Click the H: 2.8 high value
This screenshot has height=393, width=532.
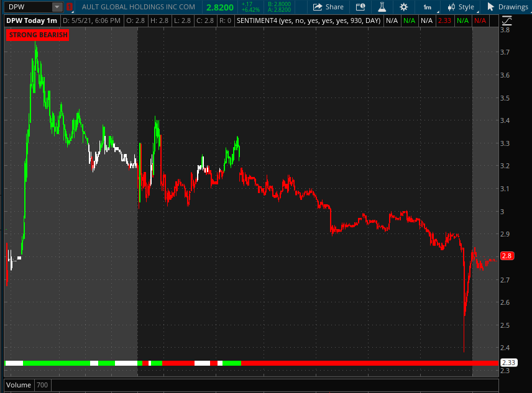point(160,20)
